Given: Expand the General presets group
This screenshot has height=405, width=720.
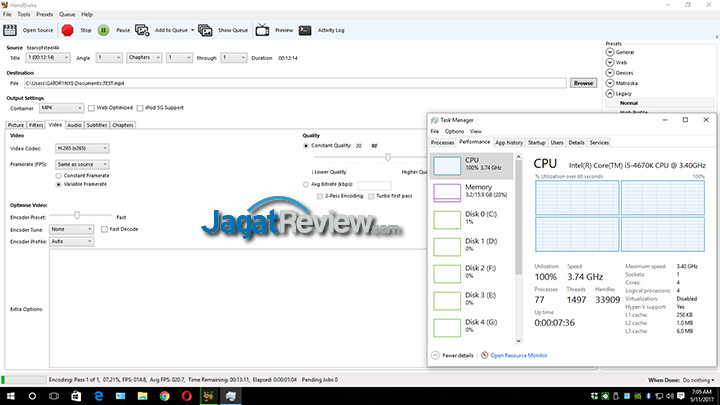Looking at the screenshot, I should pos(610,52).
